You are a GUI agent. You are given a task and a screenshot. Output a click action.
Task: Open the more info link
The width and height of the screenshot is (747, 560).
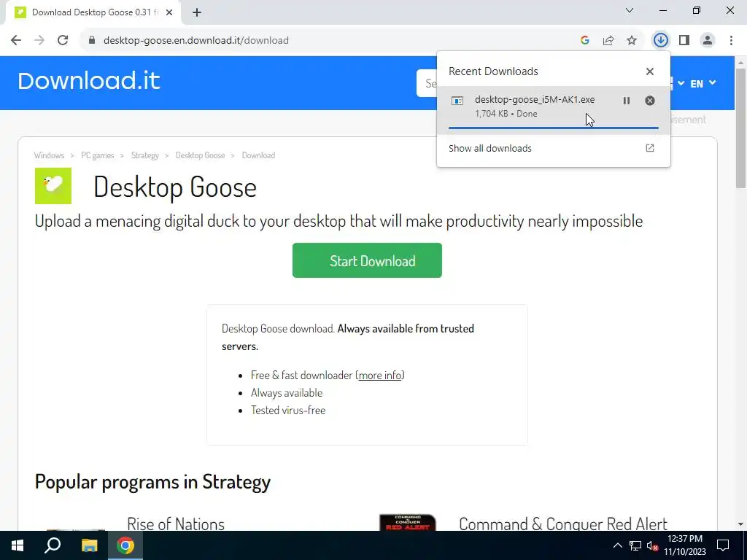(x=379, y=376)
